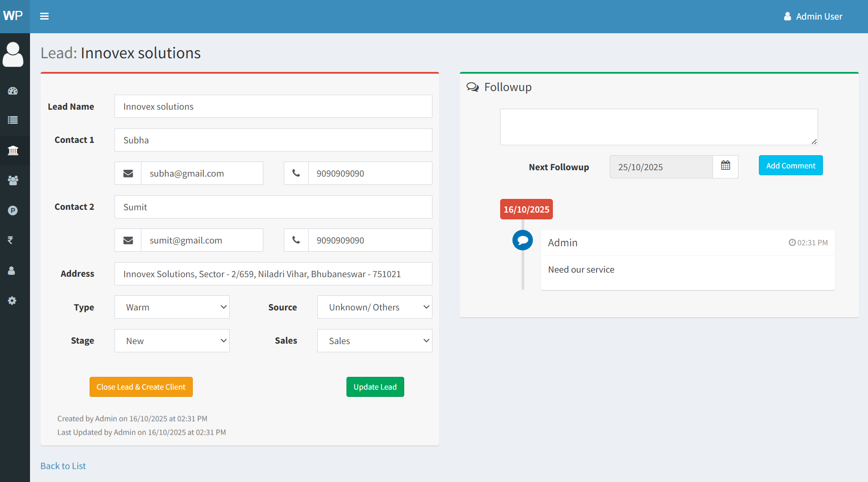
Task: Expand the Stage dropdown showing New
Action: click(172, 341)
